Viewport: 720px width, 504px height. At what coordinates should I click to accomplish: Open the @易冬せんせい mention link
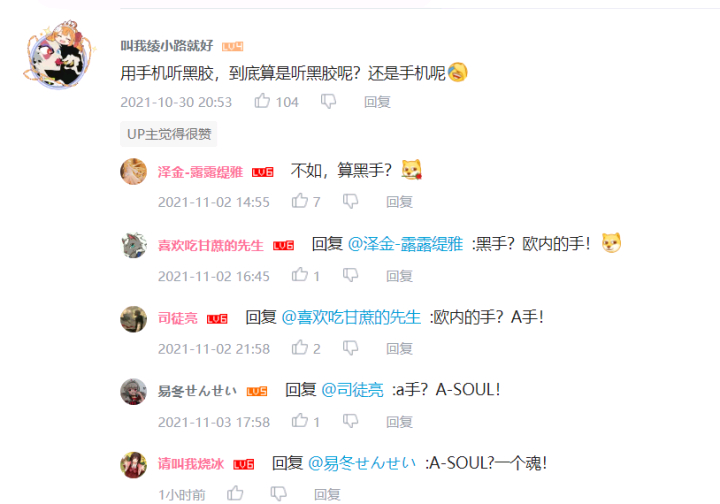click(x=362, y=463)
